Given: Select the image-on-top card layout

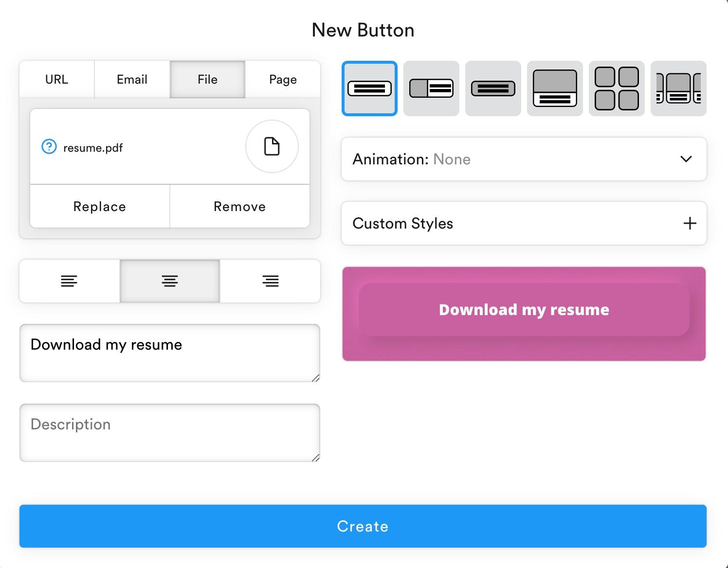Looking at the screenshot, I should (x=555, y=89).
